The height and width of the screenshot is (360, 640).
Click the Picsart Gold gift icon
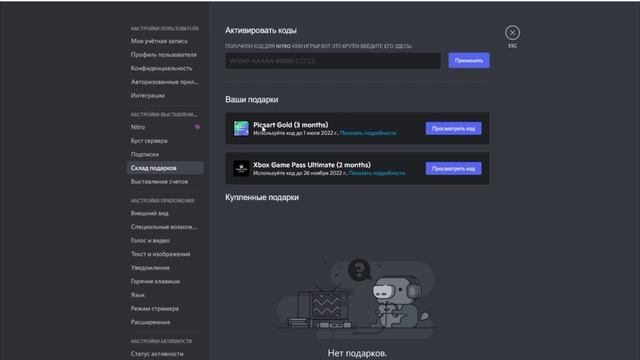pos(241,128)
